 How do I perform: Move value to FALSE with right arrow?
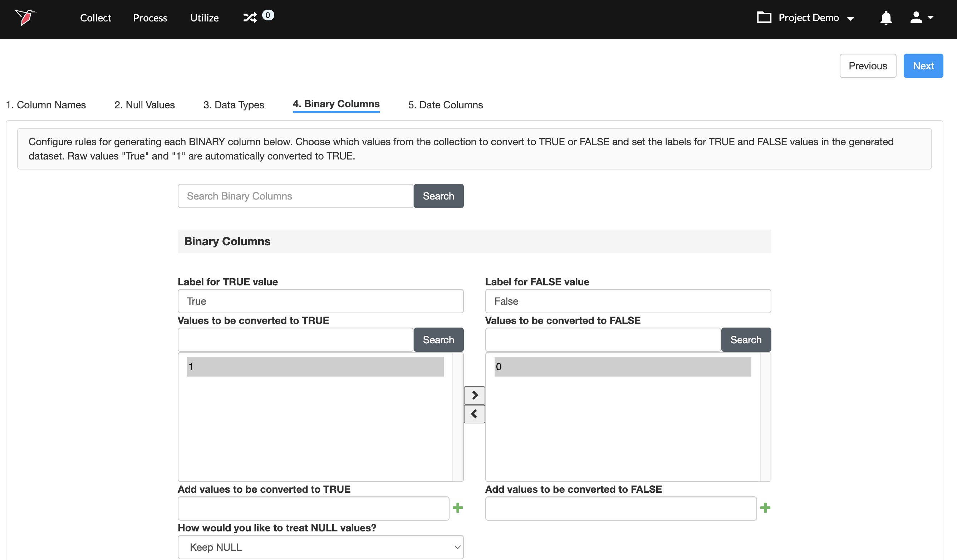tap(474, 395)
